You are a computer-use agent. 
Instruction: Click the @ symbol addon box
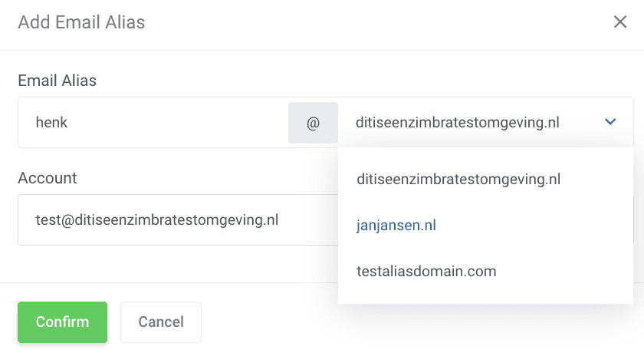coord(313,122)
